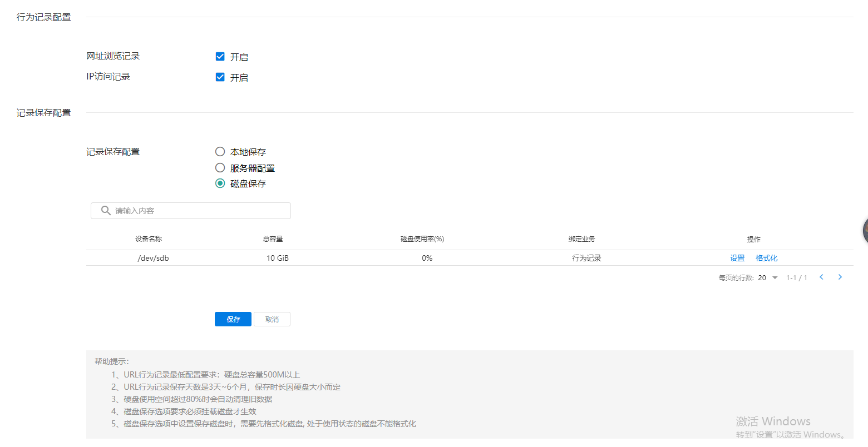Disable 网址浏览记录 checkbox

(x=220, y=57)
